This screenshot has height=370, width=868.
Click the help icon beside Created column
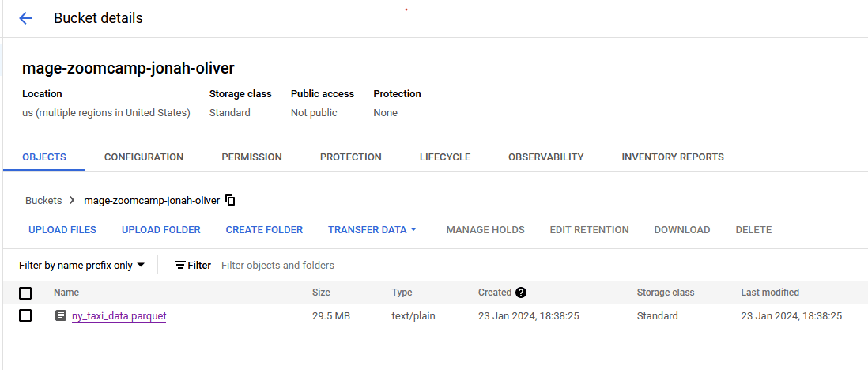click(521, 293)
